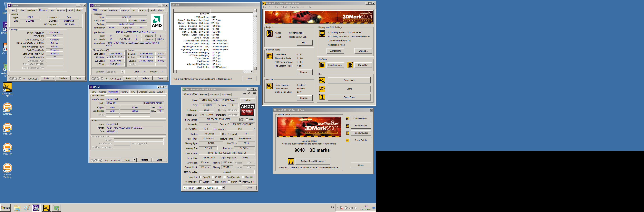Open the GPU-Z hamburger menu icon
Image resolution: width=644 pixels, height=212 pixels.
(254, 94)
